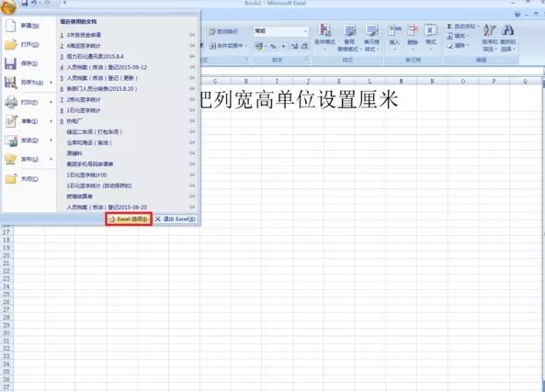The image size is (545, 392).
Task: Open recent document 1石化签字统计 (自动保存的)
Action: (99, 185)
